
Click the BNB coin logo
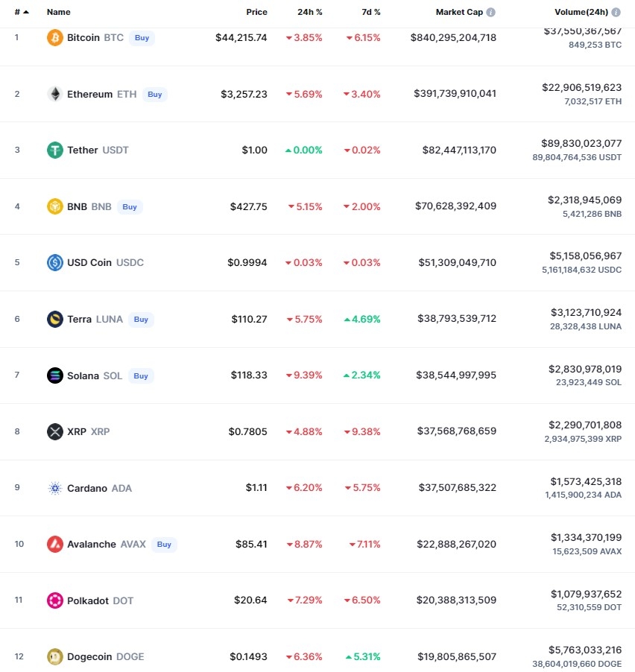(x=55, y=206)
